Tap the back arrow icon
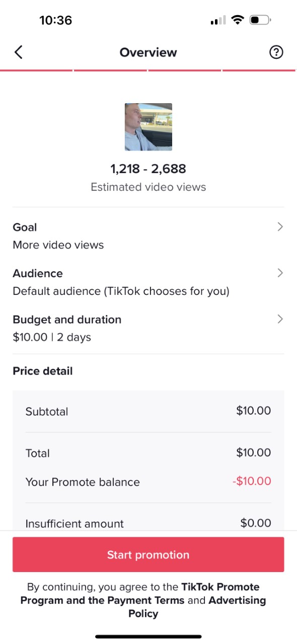The image size is (297, 644). click(x=19, y=52)
